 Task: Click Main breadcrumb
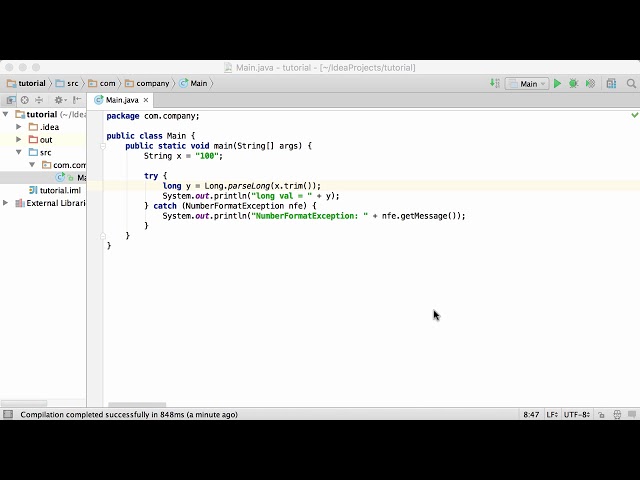tap(194, 83)
